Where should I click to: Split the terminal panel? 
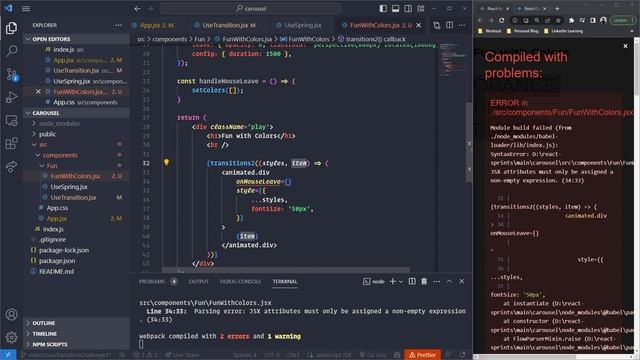tap(412, 281)
